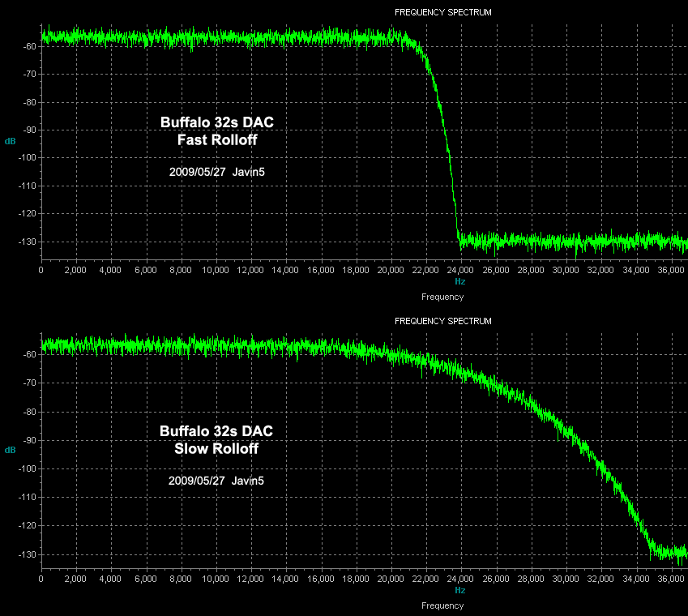Click the -130 tick on Fast Rolloff dB axis
Screen dimensions: 688x616
pos(28,242)
